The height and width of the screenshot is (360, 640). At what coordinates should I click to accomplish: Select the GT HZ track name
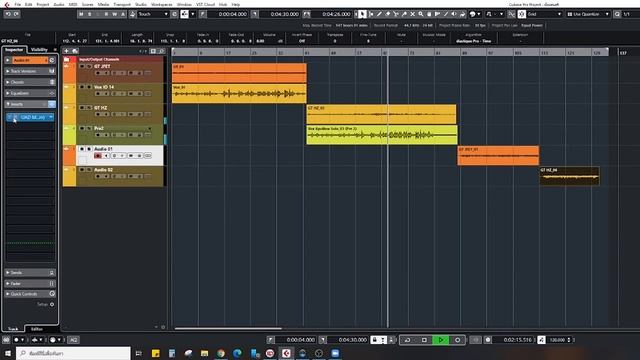(100, 108)
